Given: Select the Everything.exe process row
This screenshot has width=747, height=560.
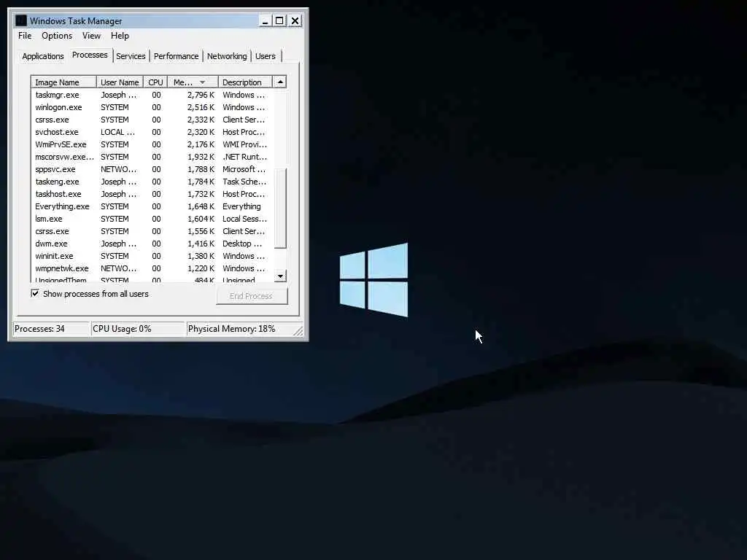Looking at the screenshot, I should tap(152, 206).
